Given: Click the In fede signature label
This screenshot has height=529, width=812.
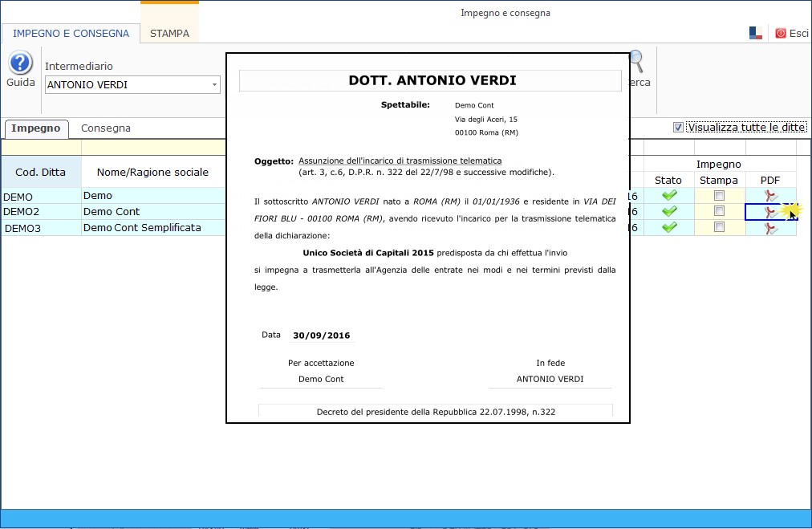Looking at the screenshot, I should (x=550, y=363).
